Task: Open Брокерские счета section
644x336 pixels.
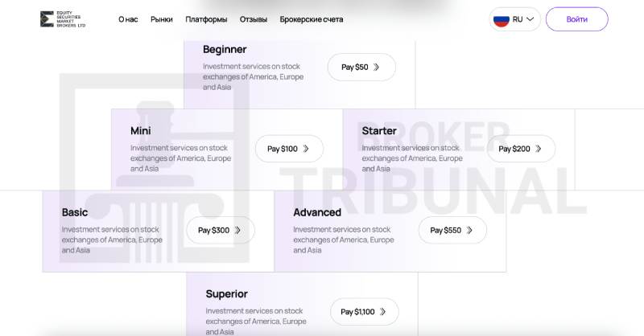Action: pos(312,19)
